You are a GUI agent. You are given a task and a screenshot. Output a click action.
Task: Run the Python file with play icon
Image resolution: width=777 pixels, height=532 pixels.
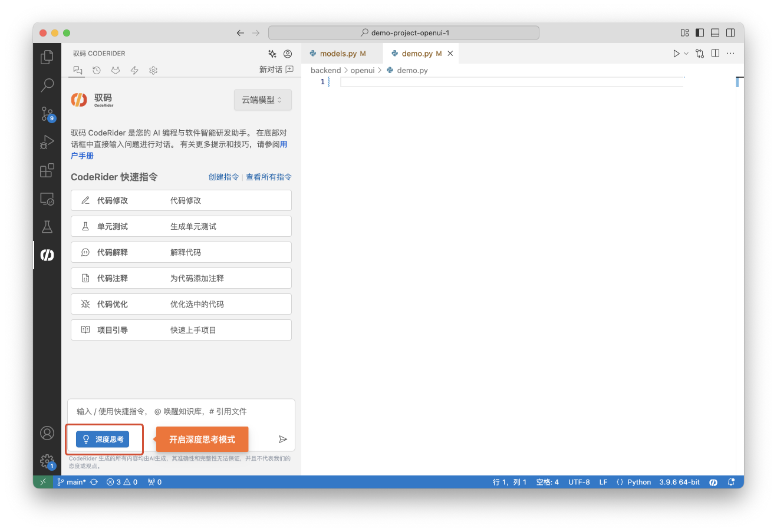676,54
